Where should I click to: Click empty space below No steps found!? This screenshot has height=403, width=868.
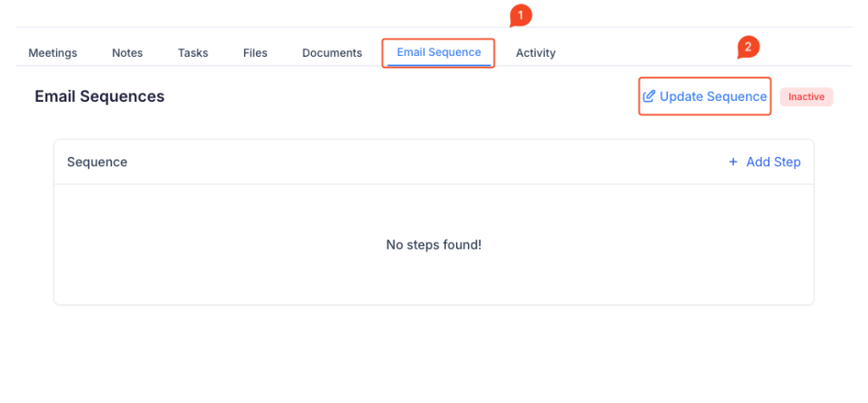point(433,280)
